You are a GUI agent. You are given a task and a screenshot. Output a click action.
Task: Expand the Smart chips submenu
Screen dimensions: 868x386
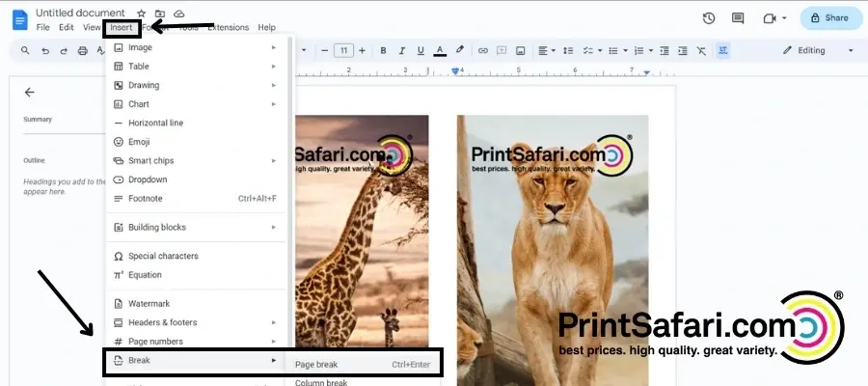point(197,160)
